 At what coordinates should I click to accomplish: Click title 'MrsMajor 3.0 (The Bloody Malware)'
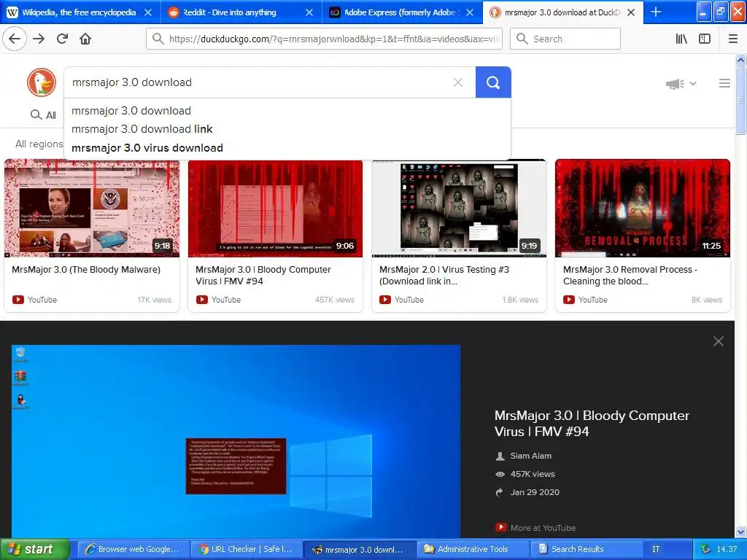86,270
